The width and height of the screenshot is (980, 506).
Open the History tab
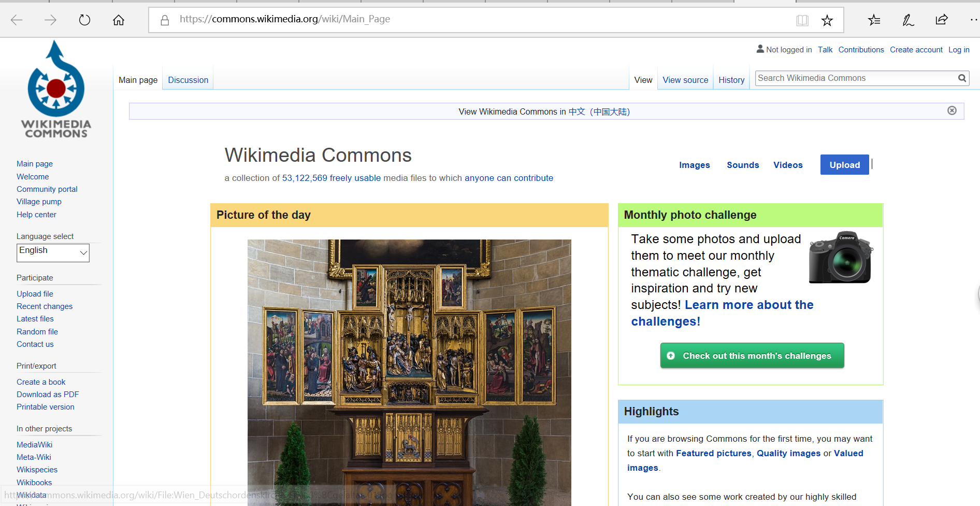click(x=731, y=80)
